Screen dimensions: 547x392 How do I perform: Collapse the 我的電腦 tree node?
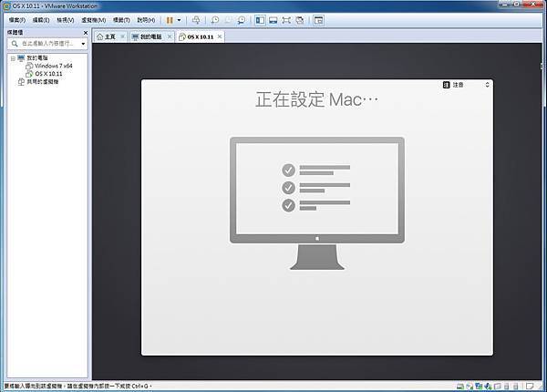click(13, 58)
